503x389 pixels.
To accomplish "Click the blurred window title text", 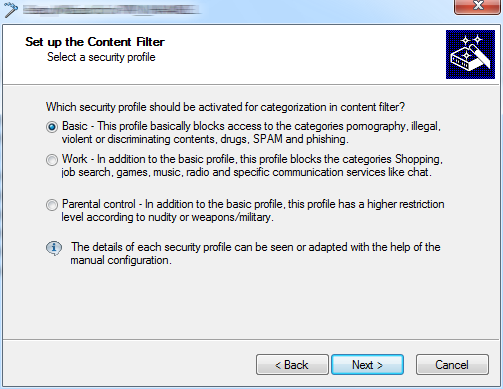I will [112, 10].
